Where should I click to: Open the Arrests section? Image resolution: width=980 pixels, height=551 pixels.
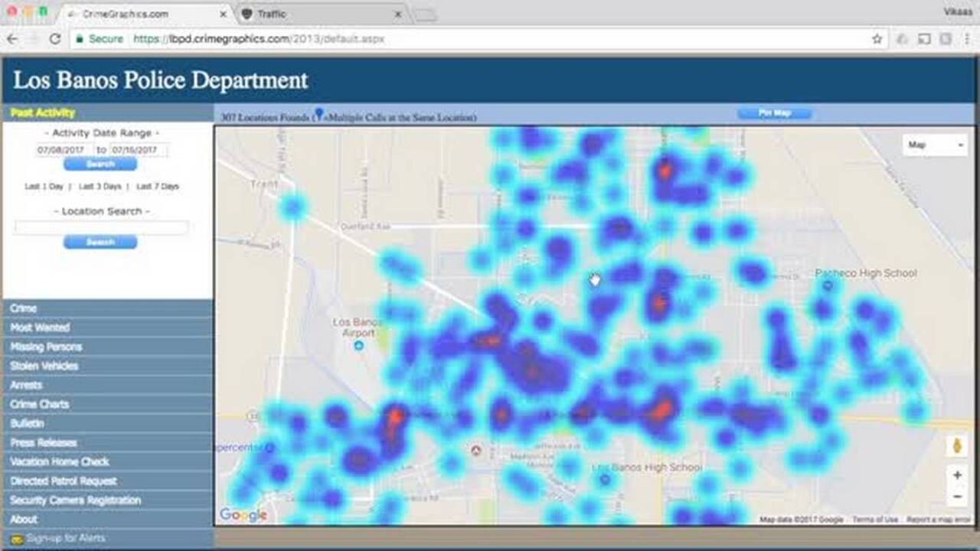click(107, 385)
